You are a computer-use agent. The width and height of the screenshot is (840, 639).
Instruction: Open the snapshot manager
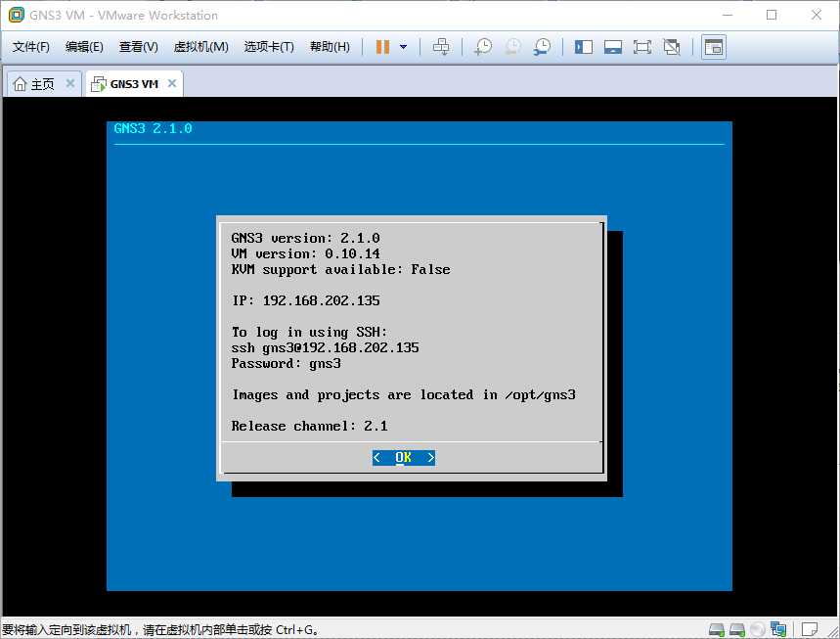coord(542,47)
